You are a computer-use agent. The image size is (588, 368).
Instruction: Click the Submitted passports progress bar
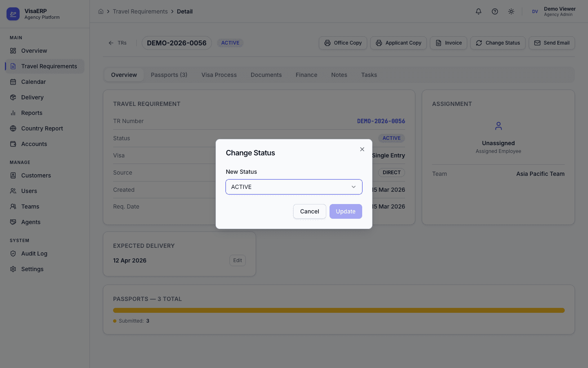pos(339,310)
